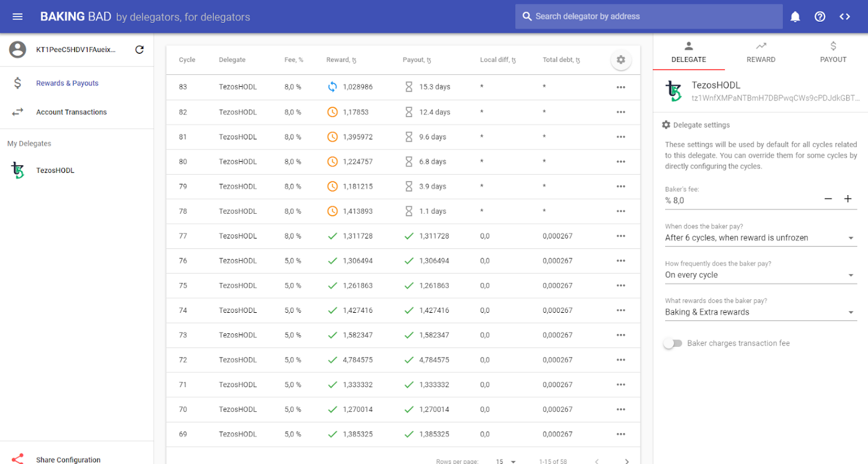Click the Share Configuration link
This screenshot has height=464, width=868.
[68, 460]
